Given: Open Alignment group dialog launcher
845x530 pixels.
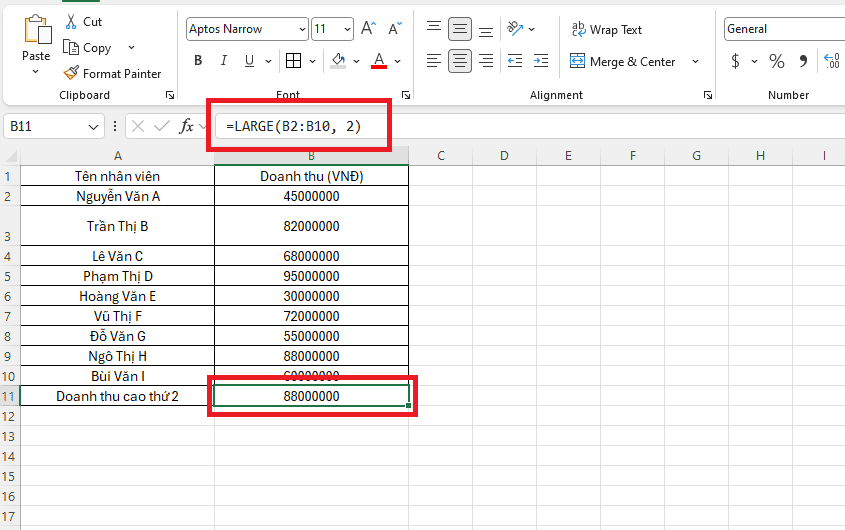Looking at the screenshot, I should 708,95.
